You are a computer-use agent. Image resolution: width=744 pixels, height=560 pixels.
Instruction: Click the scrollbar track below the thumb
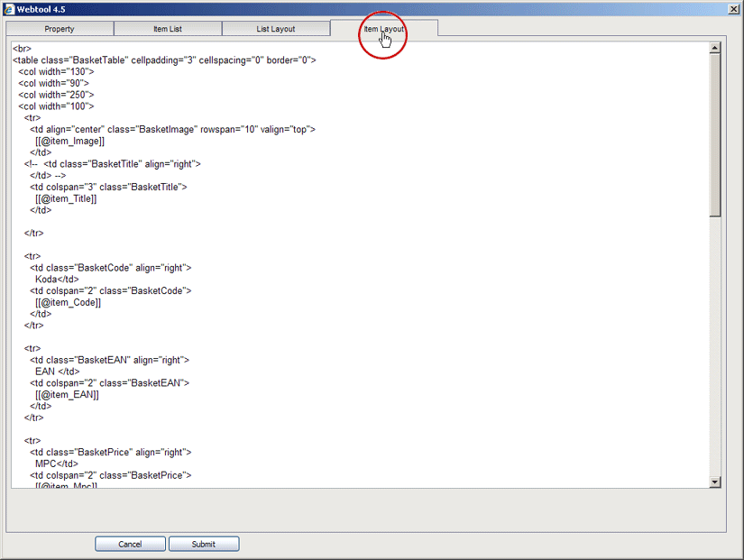click(715, 352)
